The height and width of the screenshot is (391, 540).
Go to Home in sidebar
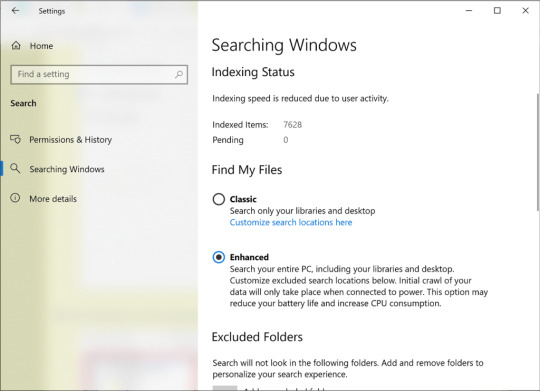point(41,46)
